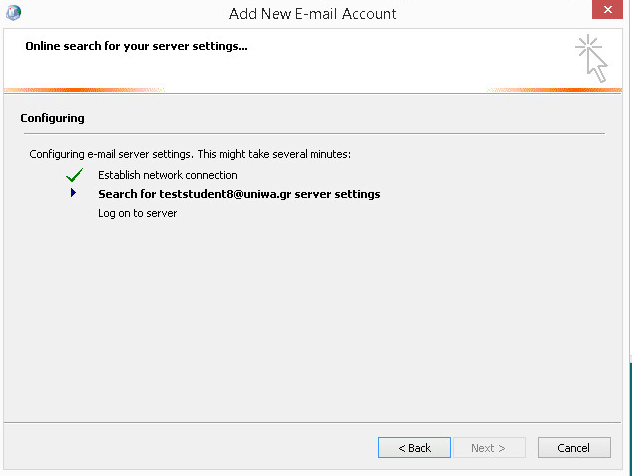The height and width of the screenshot is (476, 632).
Task: Select the Establish network connection step
Action: coord(168,175)
